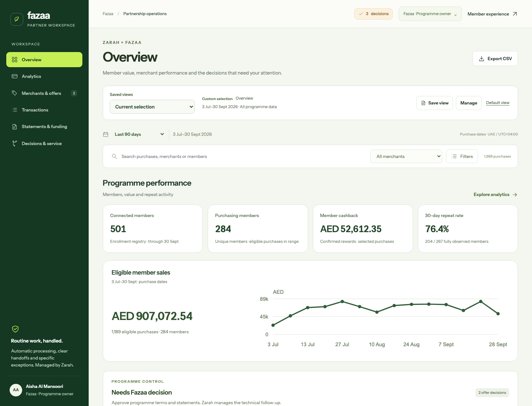Click the shield checkmark icon in sidebar

coord(15,329)
